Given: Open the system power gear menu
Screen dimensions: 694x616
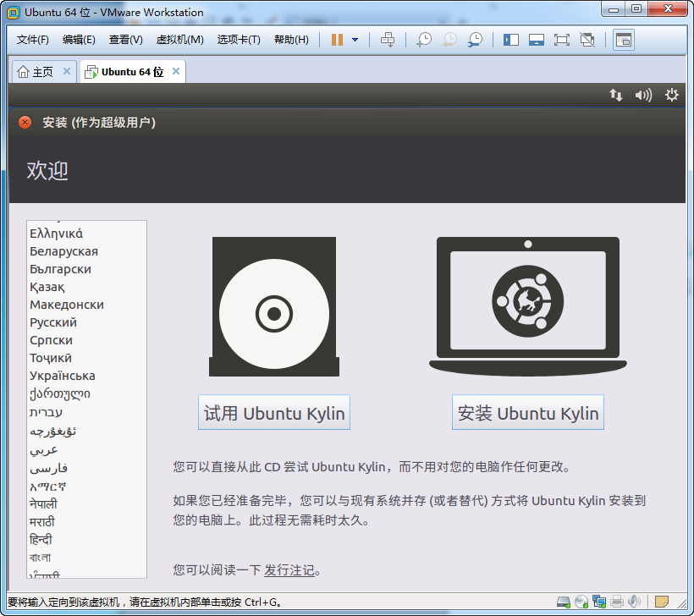Looking at the screenshot, I should pos(671,95).
